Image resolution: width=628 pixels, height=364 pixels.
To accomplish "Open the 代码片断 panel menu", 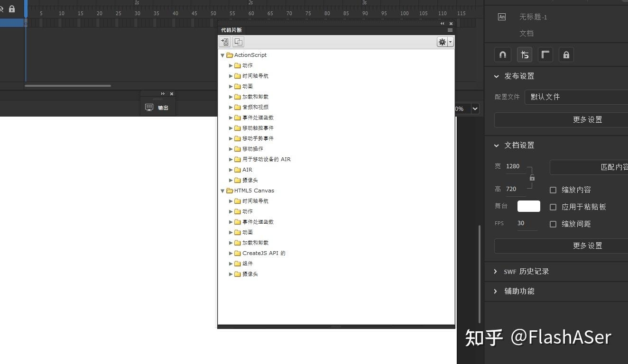I will click(x=450, y=30).
